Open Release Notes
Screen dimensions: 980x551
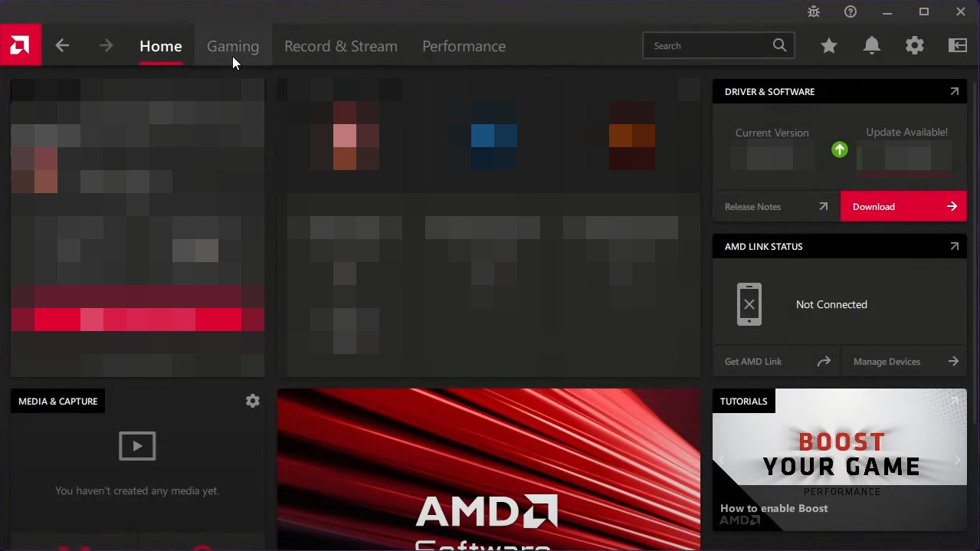(776, 206)
